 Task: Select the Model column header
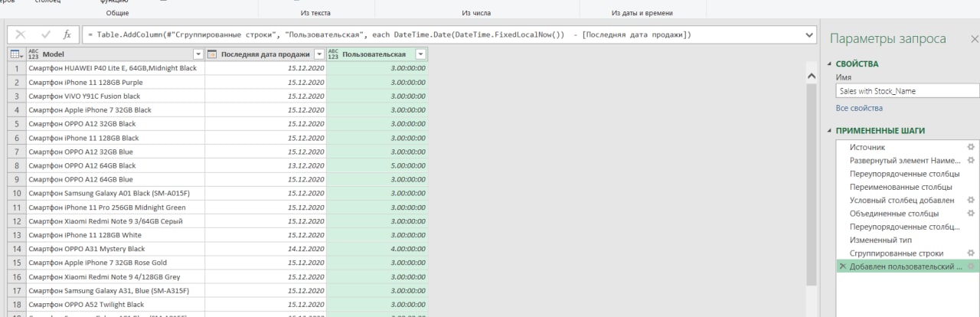coord(115,54)
